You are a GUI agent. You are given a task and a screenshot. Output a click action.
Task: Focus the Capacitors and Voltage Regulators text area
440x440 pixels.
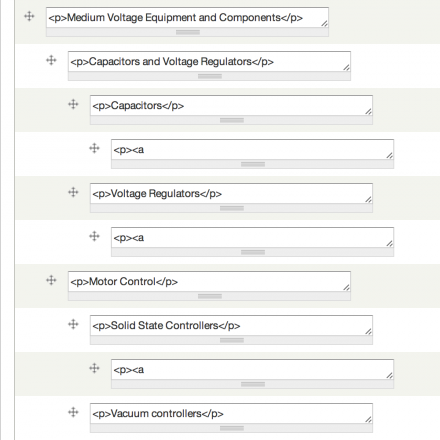click(209, 62)
